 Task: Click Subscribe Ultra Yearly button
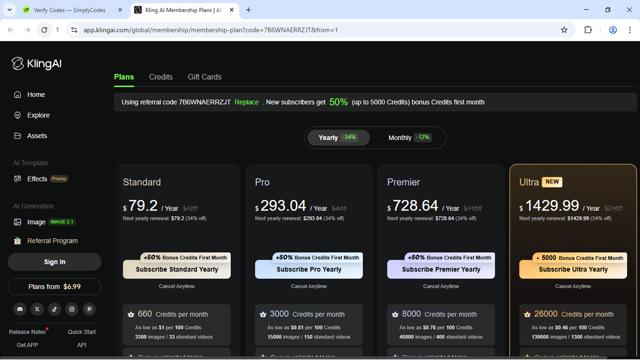[x=573, y=269]
